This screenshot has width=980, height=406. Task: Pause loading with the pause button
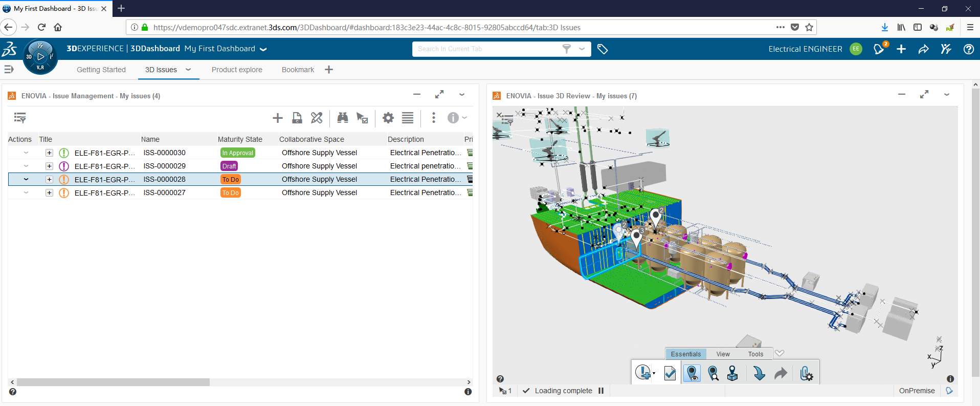601,391
